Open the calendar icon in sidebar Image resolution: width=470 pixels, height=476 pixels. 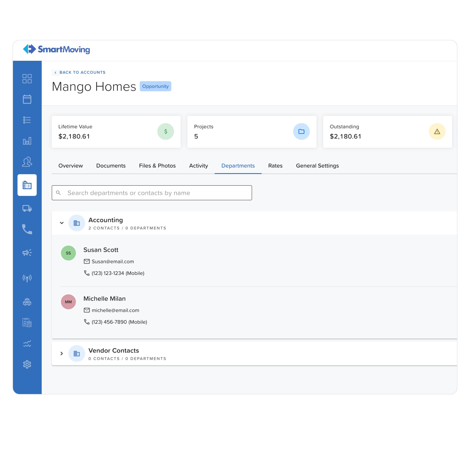tap(27, 99)
